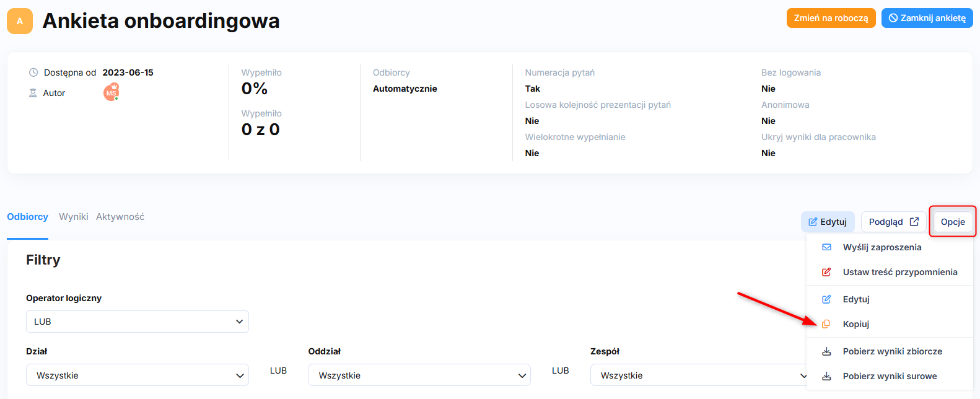Screen dimensions: 980x399
Task: Click the red edit icon for reminder content
Action: click(x=826, y=272)
